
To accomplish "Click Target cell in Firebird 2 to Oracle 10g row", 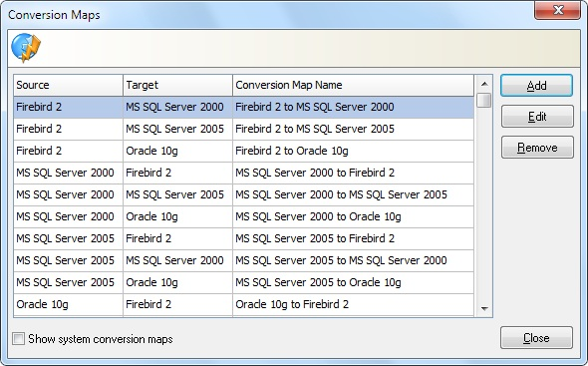I will point(177,151).
